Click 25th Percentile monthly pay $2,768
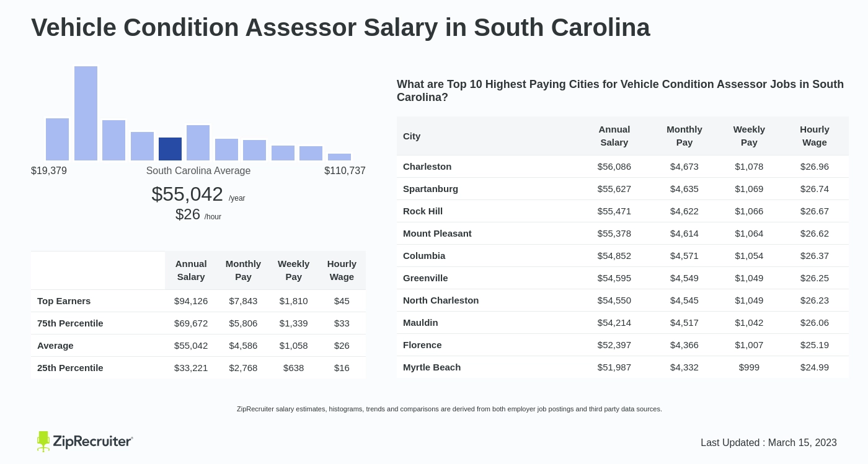Viewport: 868px width, 464px height. [x=243, y=368]
